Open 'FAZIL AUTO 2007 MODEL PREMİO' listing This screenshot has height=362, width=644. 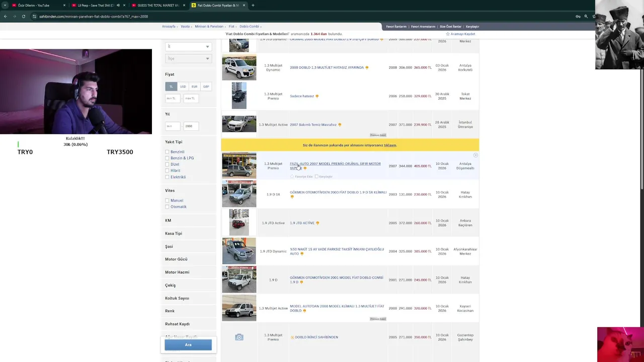pyautogui.click(x=335, y=165)
